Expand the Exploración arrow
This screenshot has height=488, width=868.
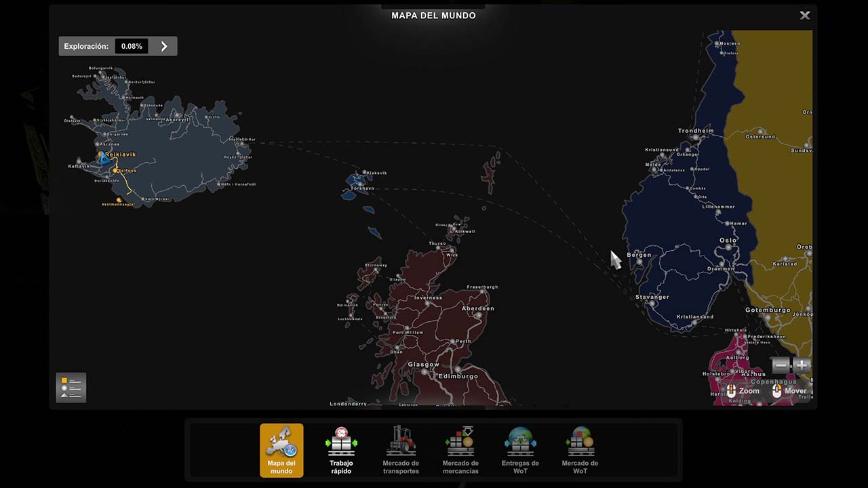point(163,46)
